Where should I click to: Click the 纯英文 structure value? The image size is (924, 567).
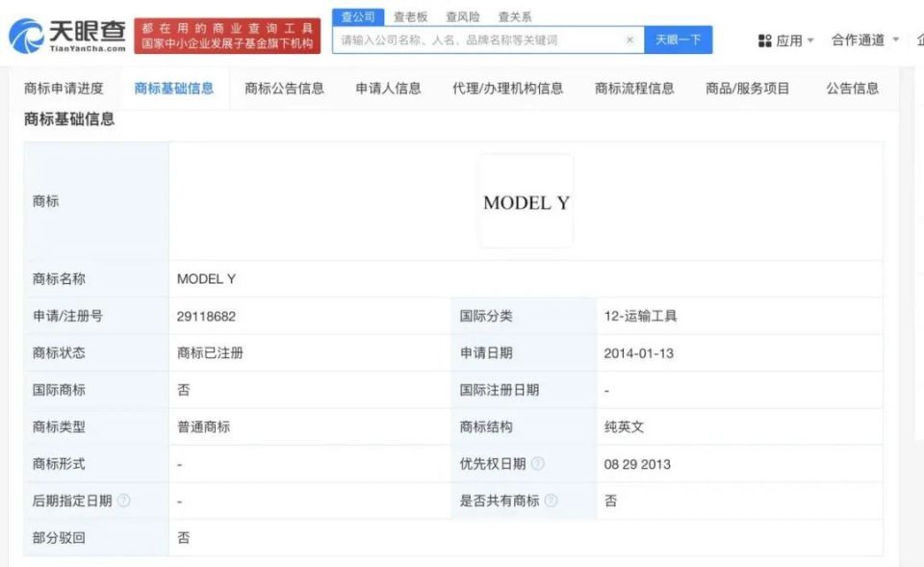pos(624,426)
